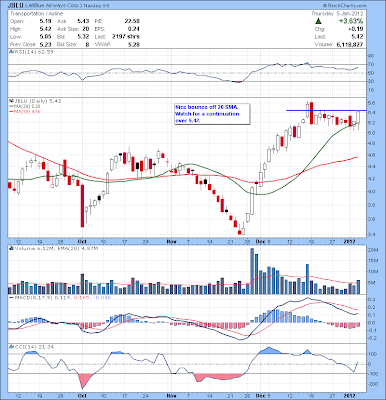Click the RSI(14) 62.53 label
This screenshot has width=386, height=400.
(x=33, y=52)
